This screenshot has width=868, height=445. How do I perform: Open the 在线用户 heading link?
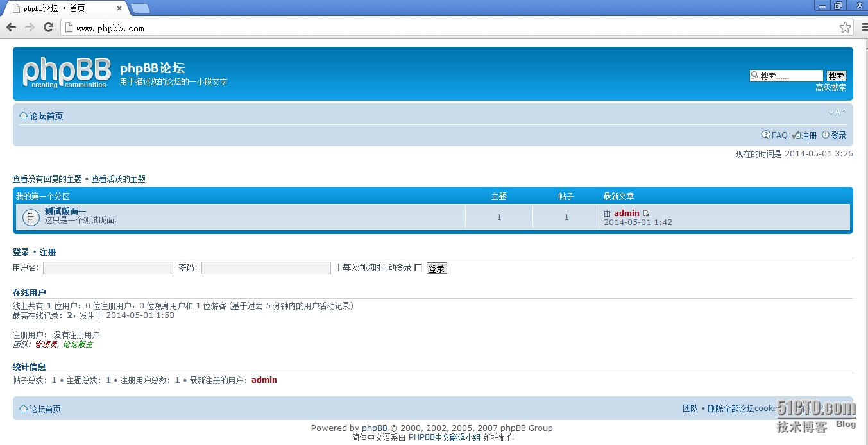pyautogui.click(x=30, y=292)
